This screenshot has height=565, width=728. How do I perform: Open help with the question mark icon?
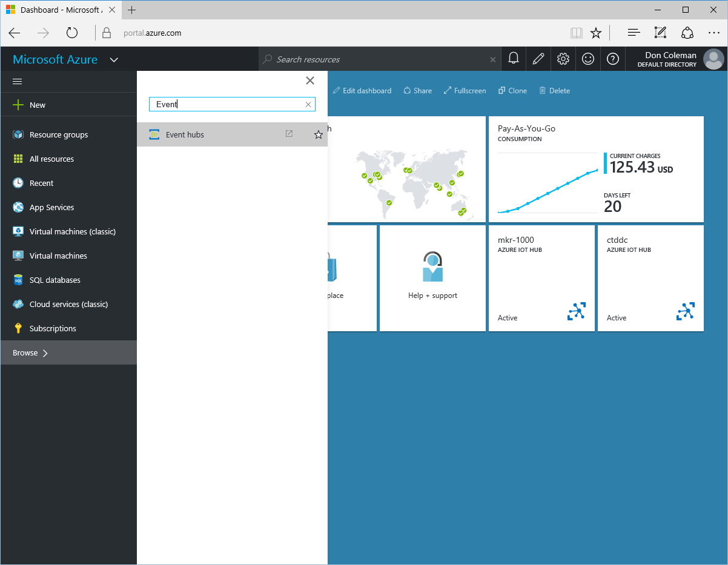point(612,58)
